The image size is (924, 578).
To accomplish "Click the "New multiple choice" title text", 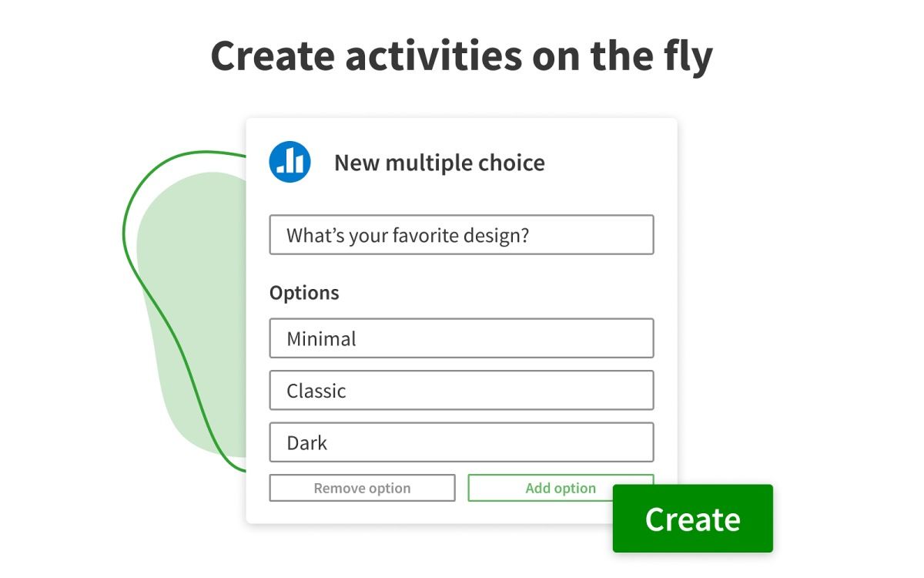I will click(x=439, y=163).
